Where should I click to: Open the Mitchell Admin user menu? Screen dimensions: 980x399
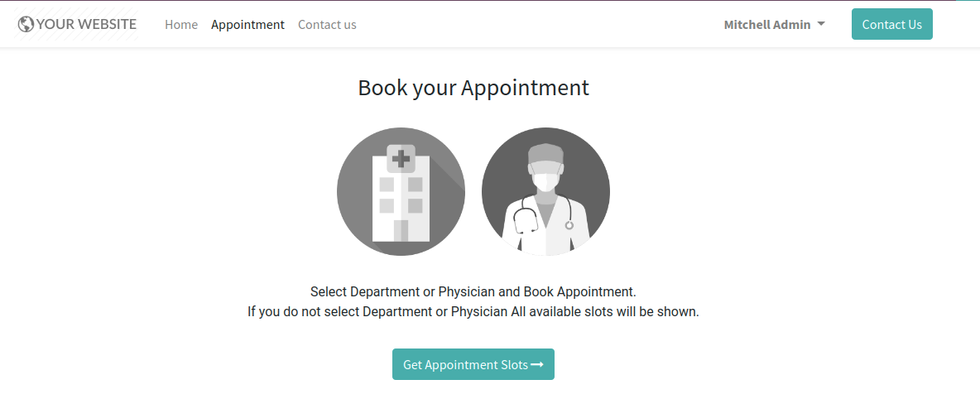775,24
